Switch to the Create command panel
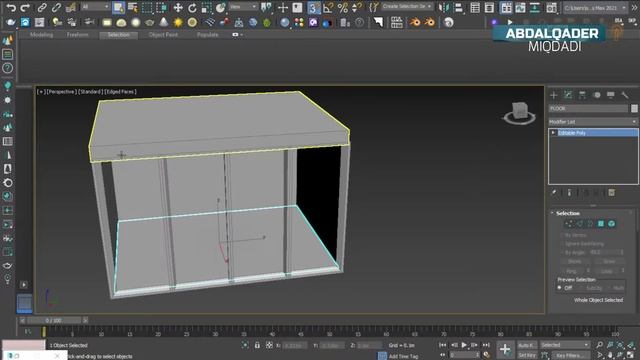640x360 pixels. (x=554, y=95)
